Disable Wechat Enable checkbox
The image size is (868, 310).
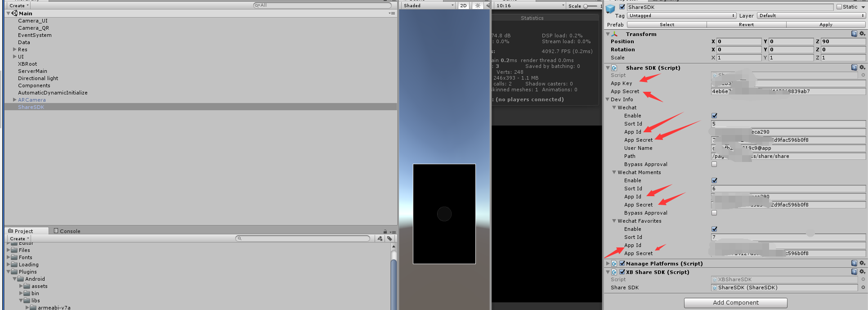(714, 116)
